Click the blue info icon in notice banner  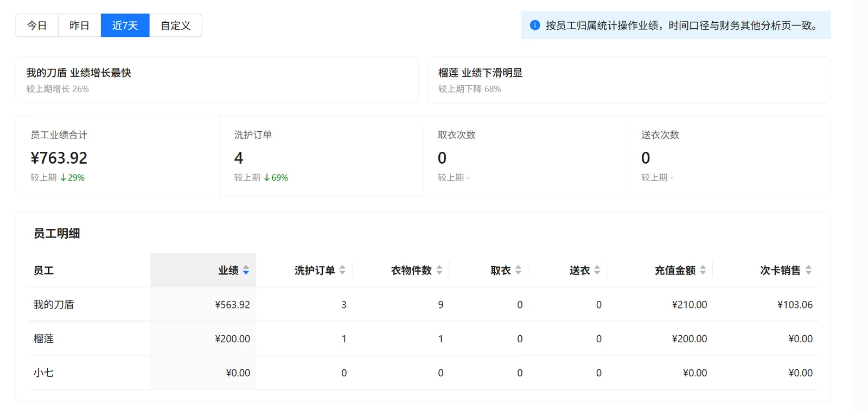click(x=535, y=25)
